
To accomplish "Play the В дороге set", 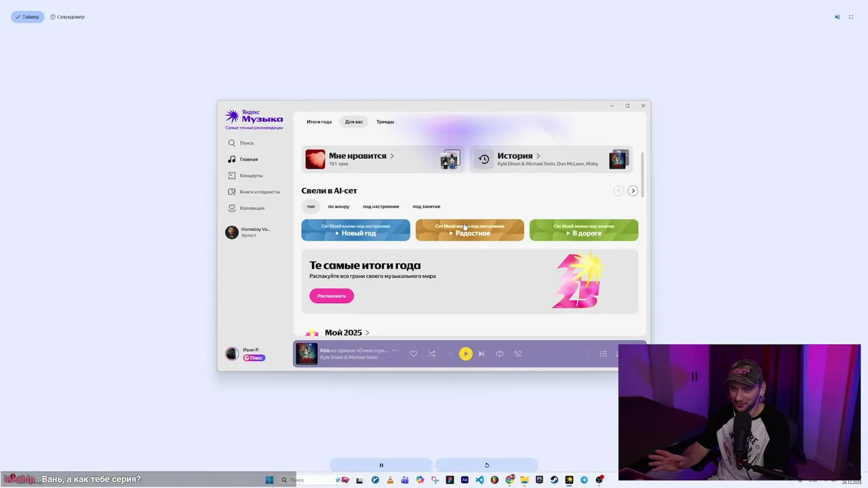I will (x=584, y=230).
